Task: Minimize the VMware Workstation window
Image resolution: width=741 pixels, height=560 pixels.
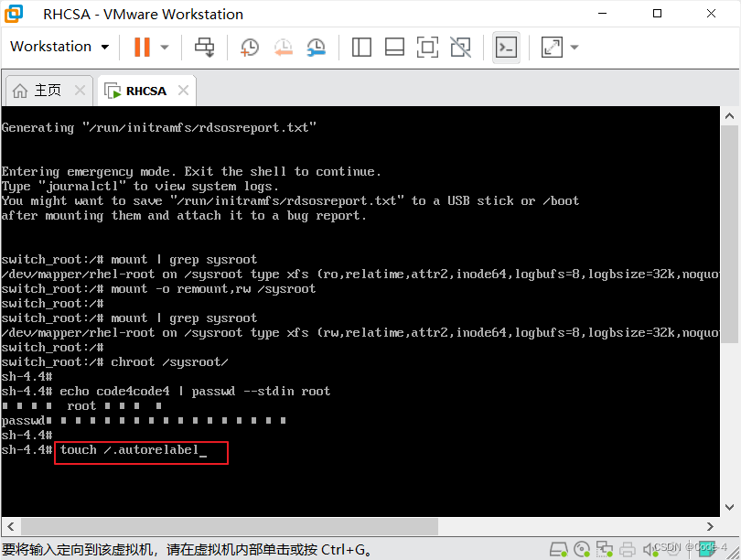Action: [x=602, y=14]
